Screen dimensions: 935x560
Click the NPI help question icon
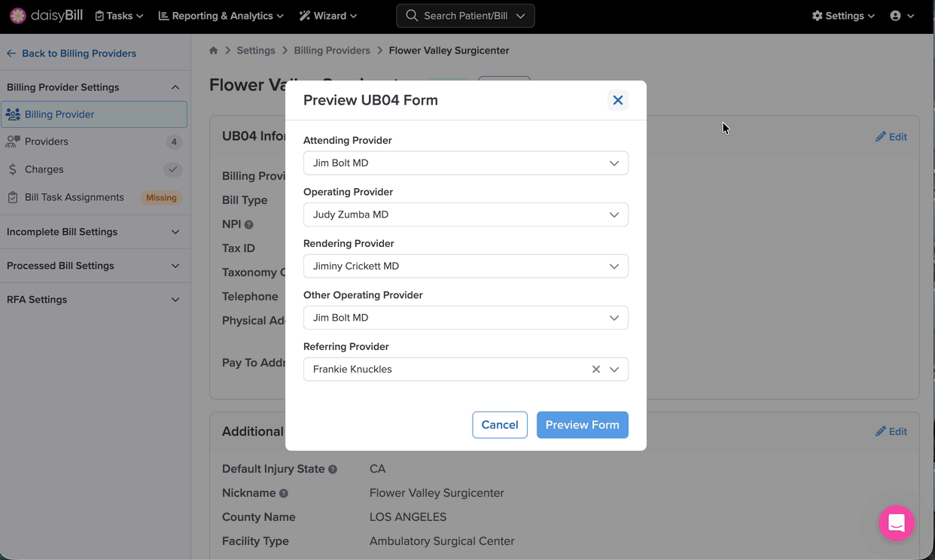(x=248, y=224)
